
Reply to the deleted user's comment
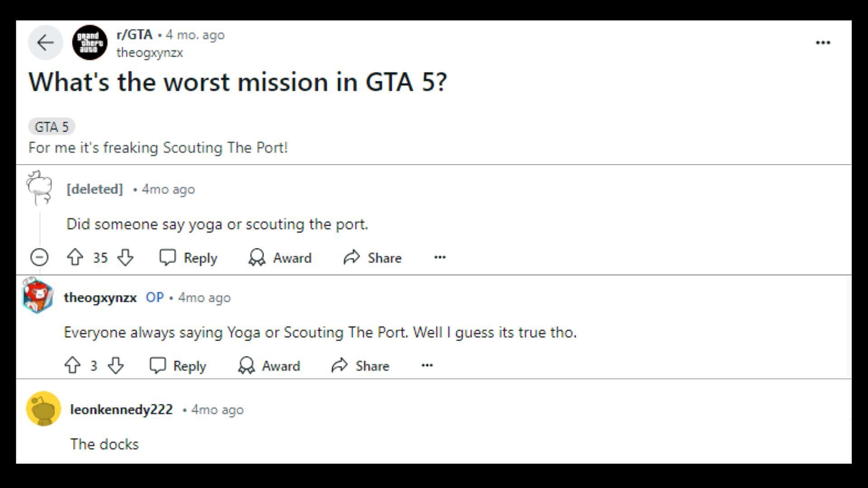(x=189, y=258)
